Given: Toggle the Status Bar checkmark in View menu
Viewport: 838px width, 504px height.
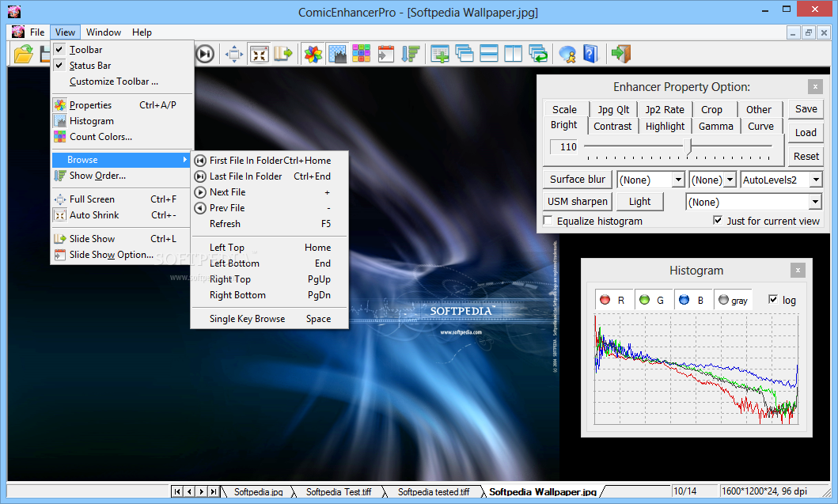Looking at the screenshot, I should [59, 65].
